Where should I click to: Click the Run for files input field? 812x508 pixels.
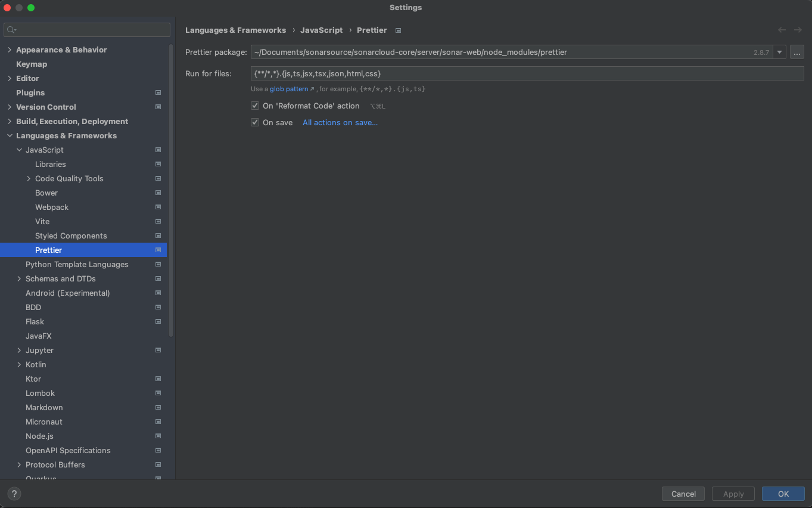(527, 73)
